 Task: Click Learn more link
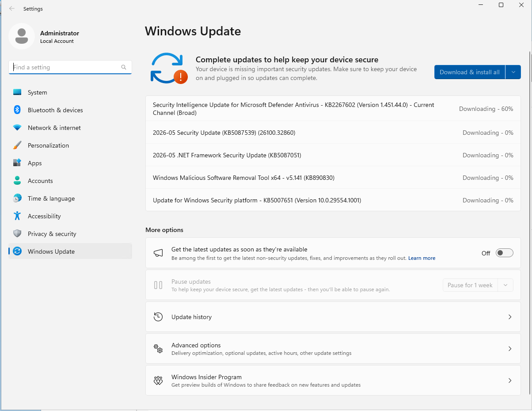pyautogui.click(x=422, y=258)
